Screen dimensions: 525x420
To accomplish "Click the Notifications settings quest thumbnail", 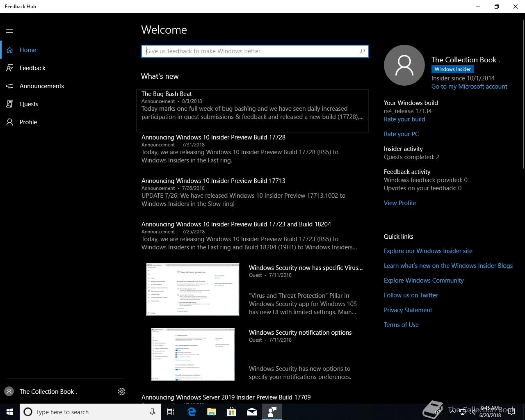I will click(193, 354).
